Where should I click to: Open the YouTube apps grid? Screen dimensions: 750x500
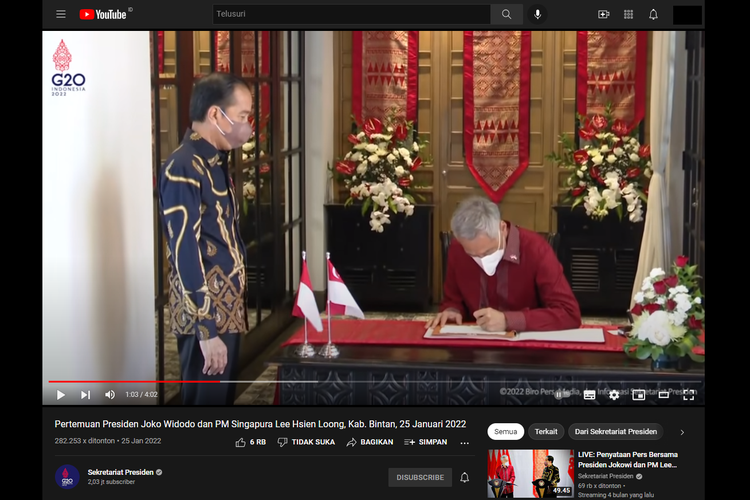point(629,14)
